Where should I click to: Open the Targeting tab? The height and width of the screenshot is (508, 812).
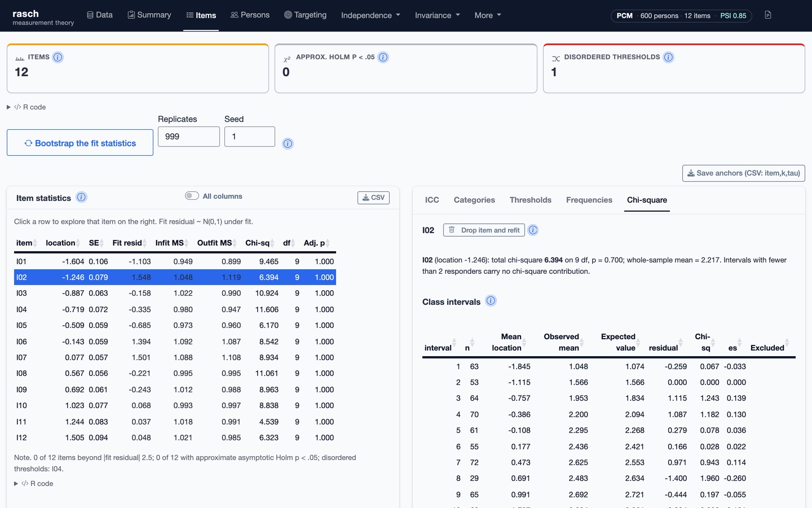pos(305,15)
